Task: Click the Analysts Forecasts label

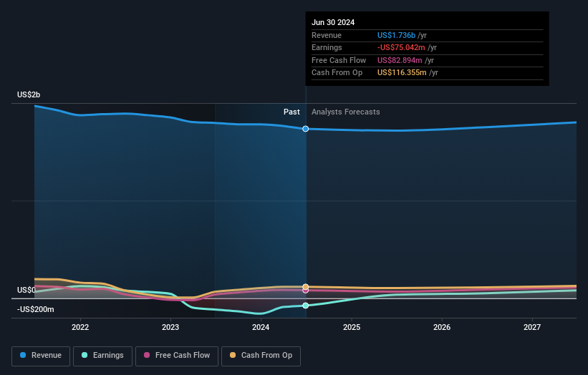Action: pyautogui.click(x=346, y=112)
